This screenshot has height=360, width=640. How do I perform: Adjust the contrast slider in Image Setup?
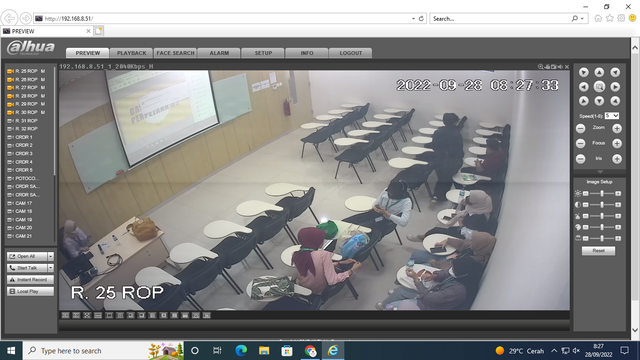click(x=602, y=204)
